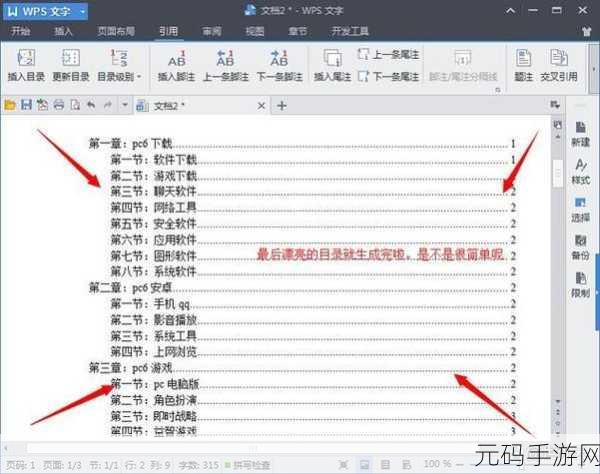This screenshot has height=474, width=600.
Task: Open the Cross-reference (交叉引用) tool
Action: [x=559, y=65]
